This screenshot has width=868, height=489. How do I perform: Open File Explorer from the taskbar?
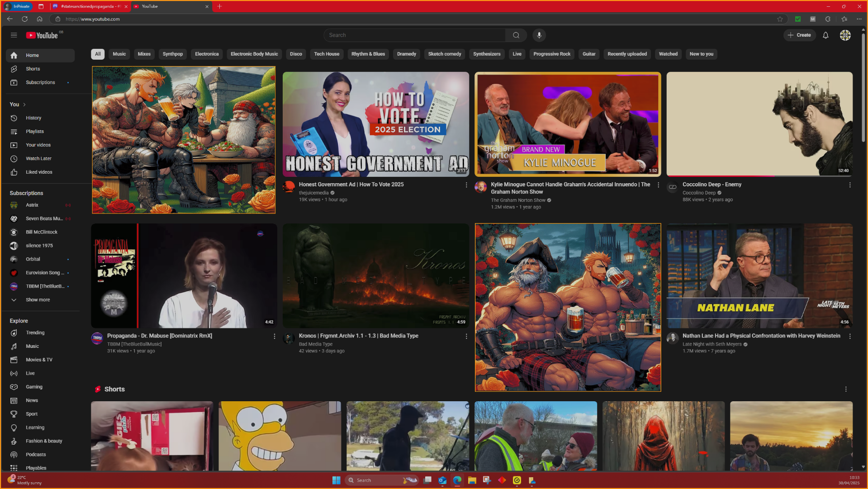[x=472, y=480]
